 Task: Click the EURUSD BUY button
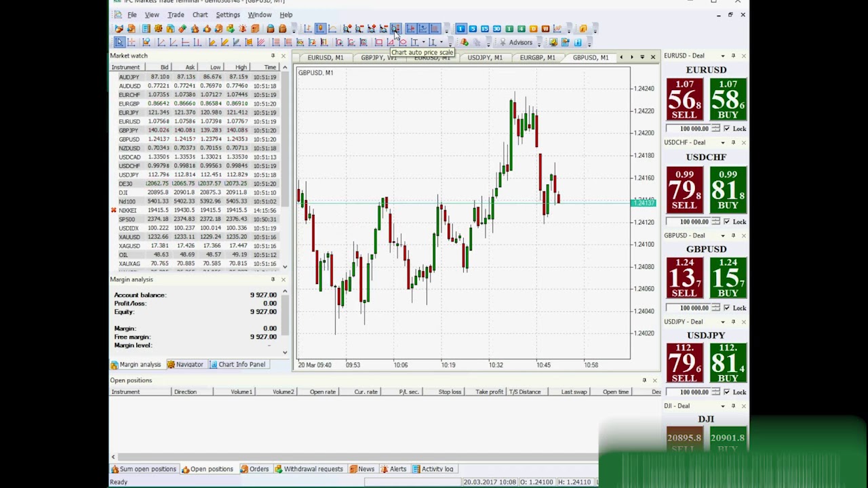pyautogui.click(x=728, y=100)
